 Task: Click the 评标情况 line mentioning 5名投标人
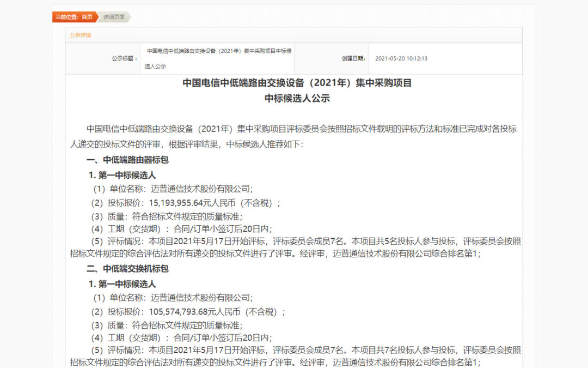(296, 248)
